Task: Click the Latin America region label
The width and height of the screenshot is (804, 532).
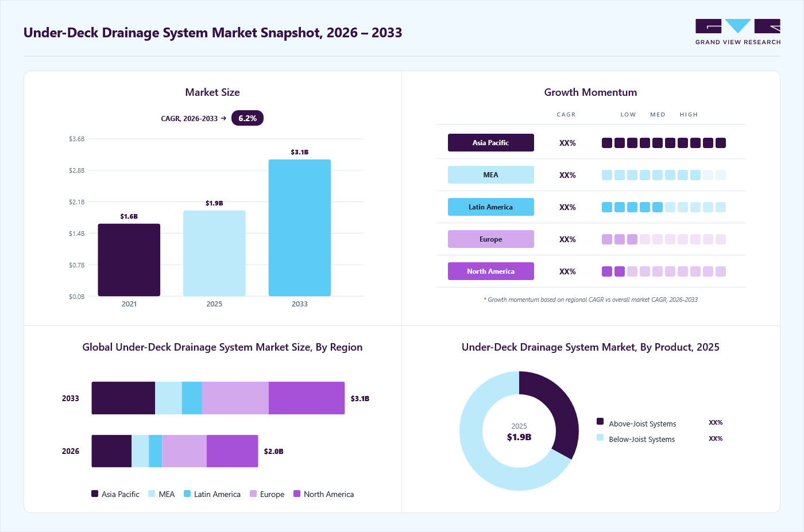Action: (x=491, y=207)
